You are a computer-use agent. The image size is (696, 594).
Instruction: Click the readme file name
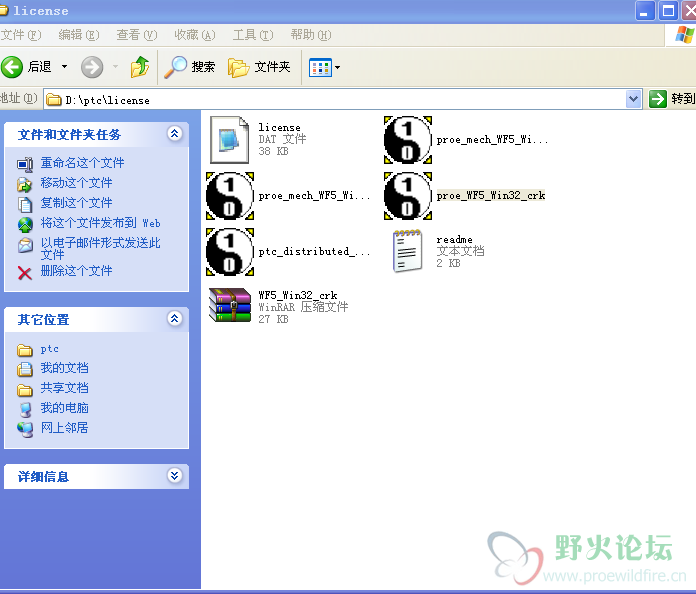[x=454, y=240]
